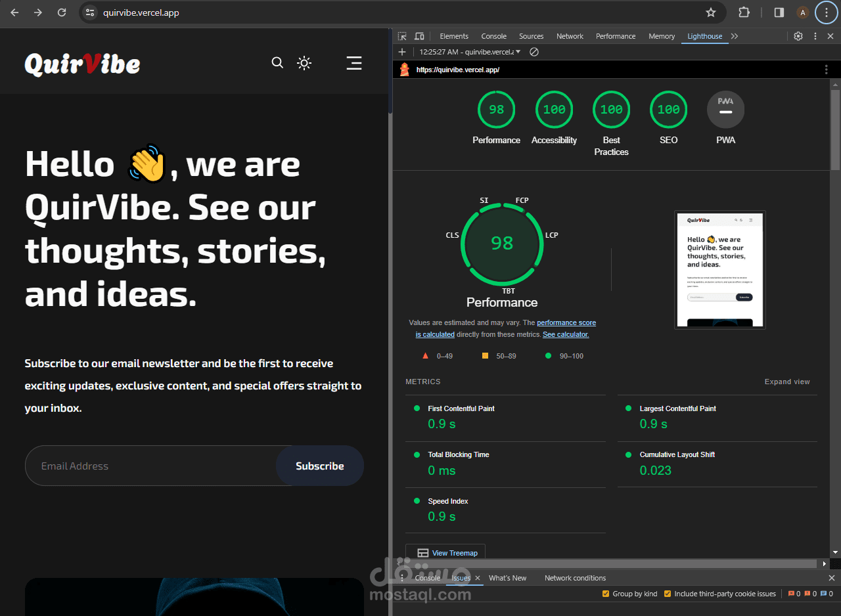Image resolution: width=841 pixels, height=616 pixels.
Task: Open the QuirVibe hamburger menu
Action: 354,63
